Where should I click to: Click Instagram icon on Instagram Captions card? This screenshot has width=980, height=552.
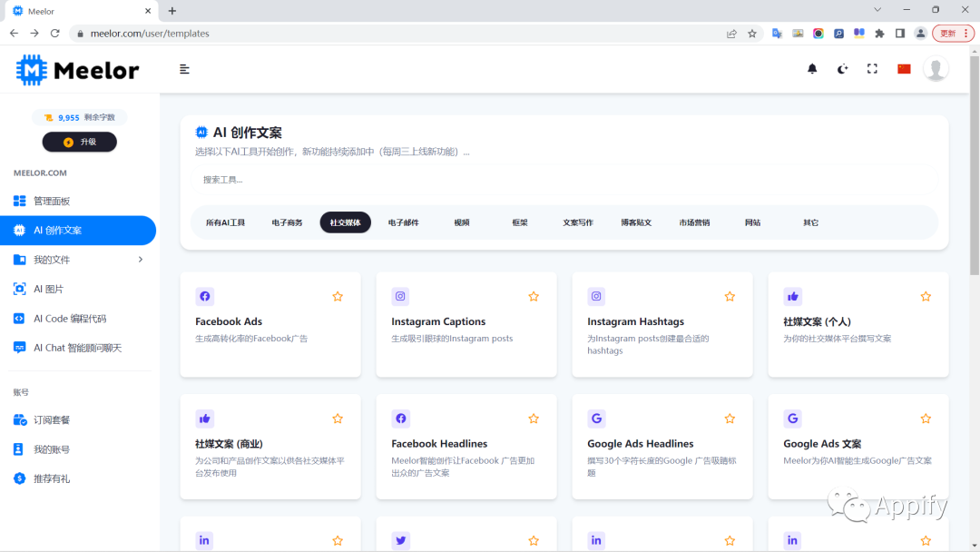tap(401, 296)
